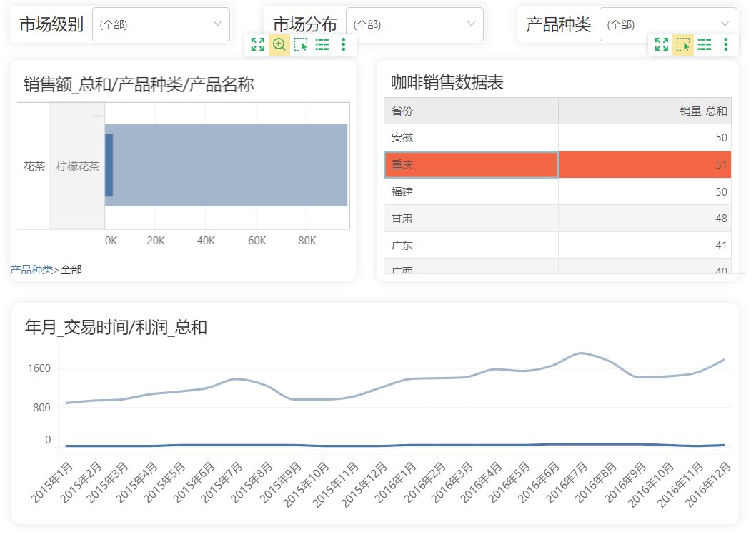Toggle the selection tool above the sales table

coord(682,45)
